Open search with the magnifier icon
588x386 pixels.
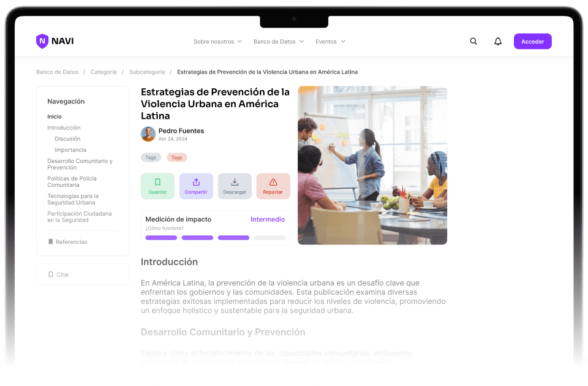tap(473, 41)
